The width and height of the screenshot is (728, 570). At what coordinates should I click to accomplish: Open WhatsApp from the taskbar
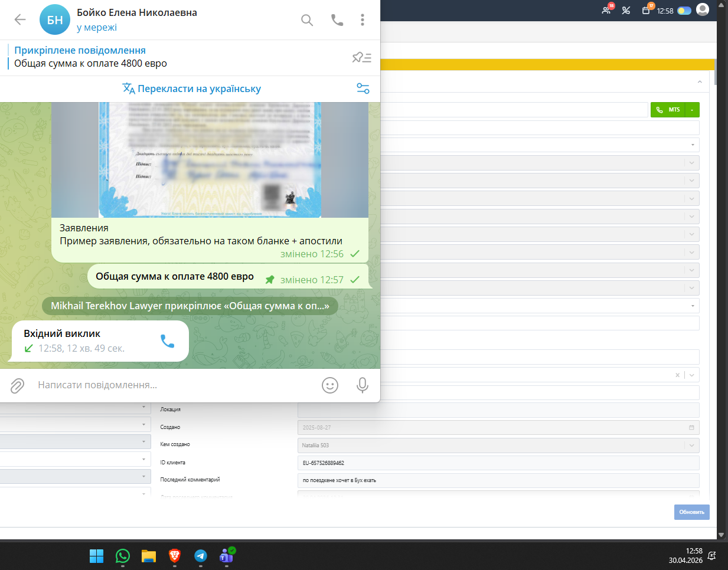123,556
